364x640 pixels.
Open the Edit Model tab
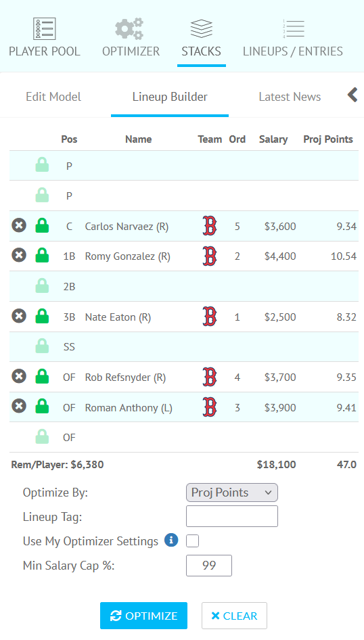pos(53,97)
